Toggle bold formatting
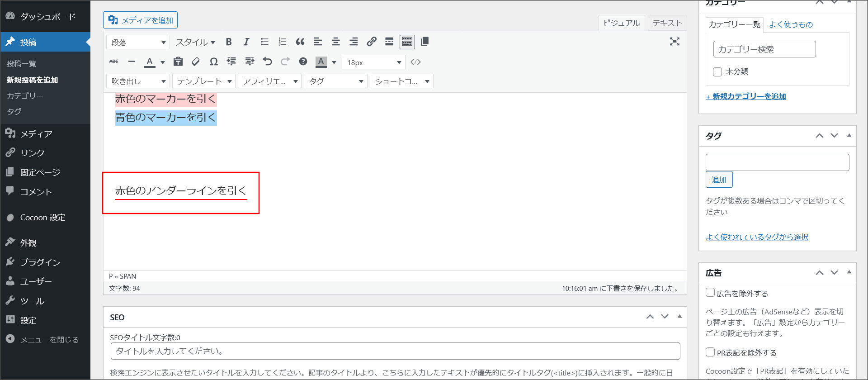Viewport: 868px width, 380px height. click(x=229, y=42)
